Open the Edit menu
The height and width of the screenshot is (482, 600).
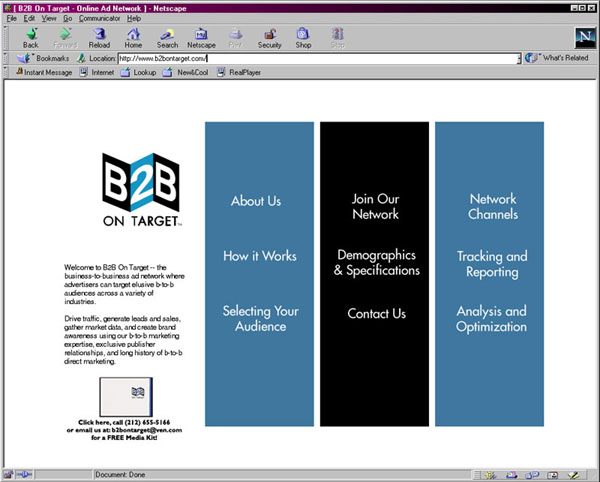(x=29, y=18)
